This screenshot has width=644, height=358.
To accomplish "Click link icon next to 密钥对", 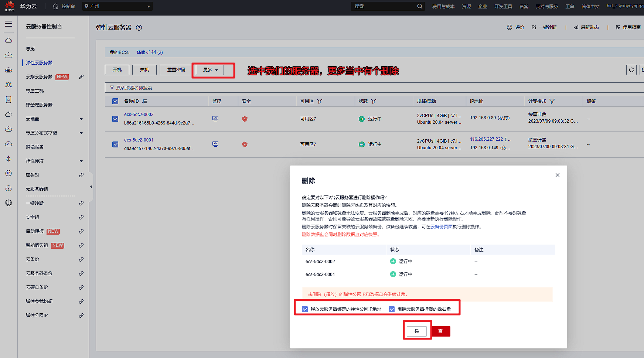I will point(81,175).
